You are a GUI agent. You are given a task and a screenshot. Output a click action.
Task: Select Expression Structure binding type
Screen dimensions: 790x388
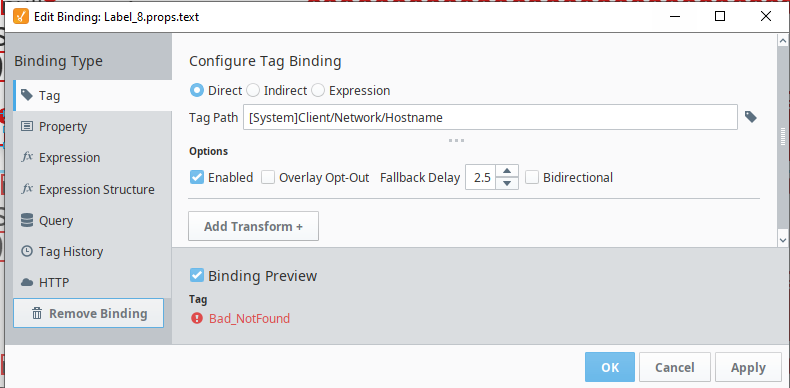pos(93,189)
